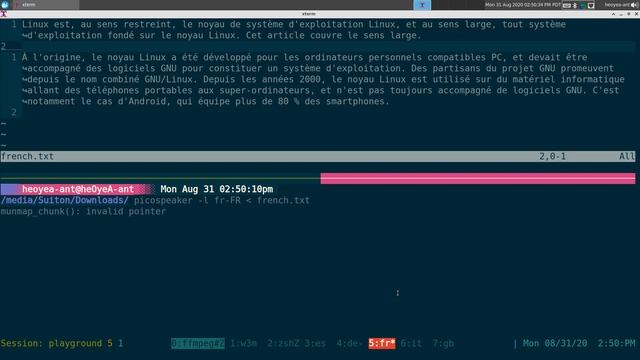Click the empty relative line 2 below the paragraph

click(14, 112)
